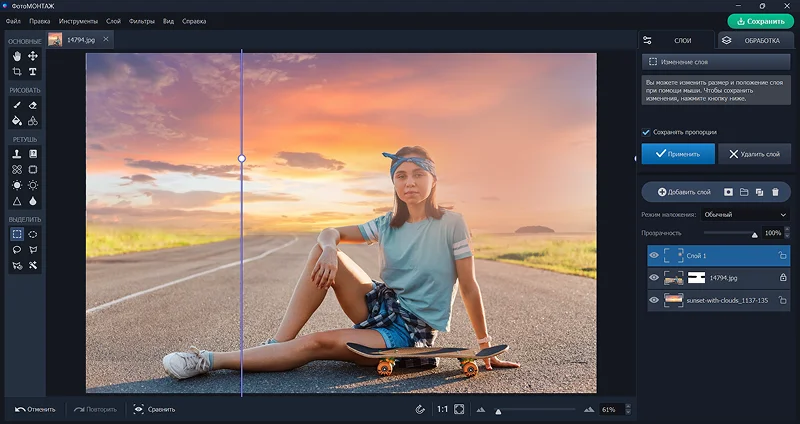This screenshot has height=424, width=800.
Task: Hide the layer named Слой 1
Action: pyautogui.click(x=654, y=256)
